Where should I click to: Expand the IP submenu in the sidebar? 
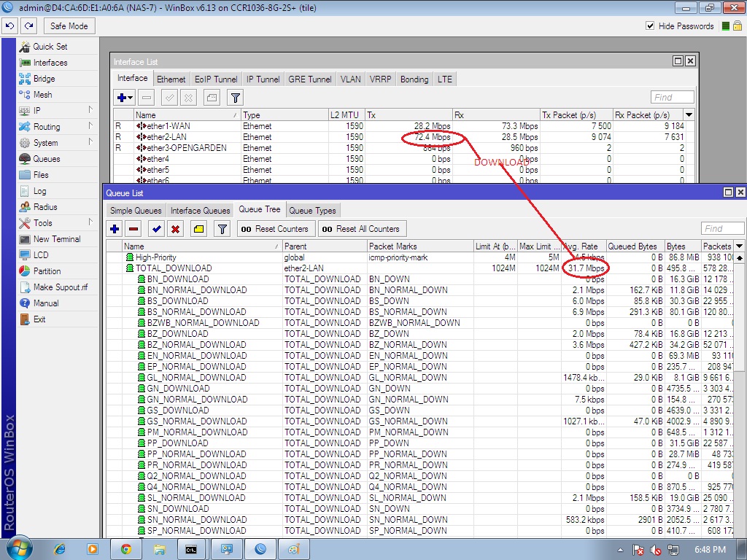point(44,111)
